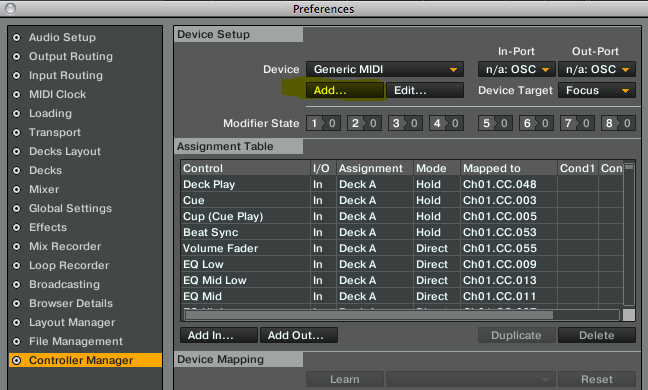Screen dimensions: 648x390
Task: Click Modifier State 5 indicator
Action: click(x=496, y=123)
